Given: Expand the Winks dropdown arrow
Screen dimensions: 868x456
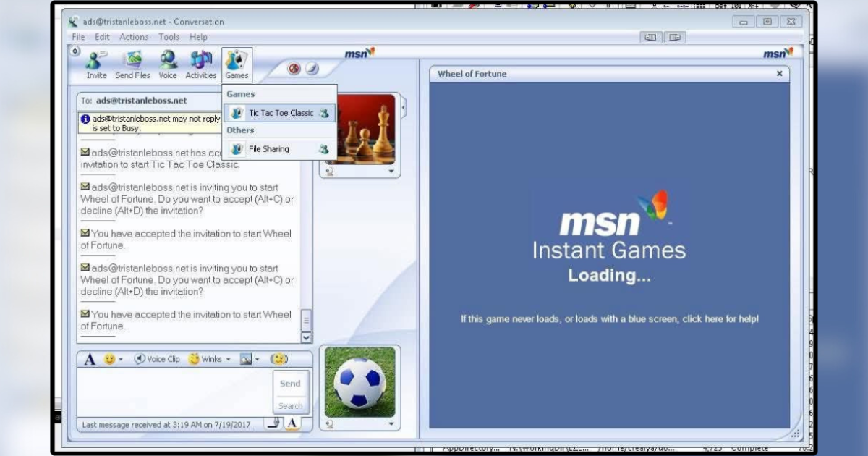Looking at the screenshot, I should pos(228,358).
